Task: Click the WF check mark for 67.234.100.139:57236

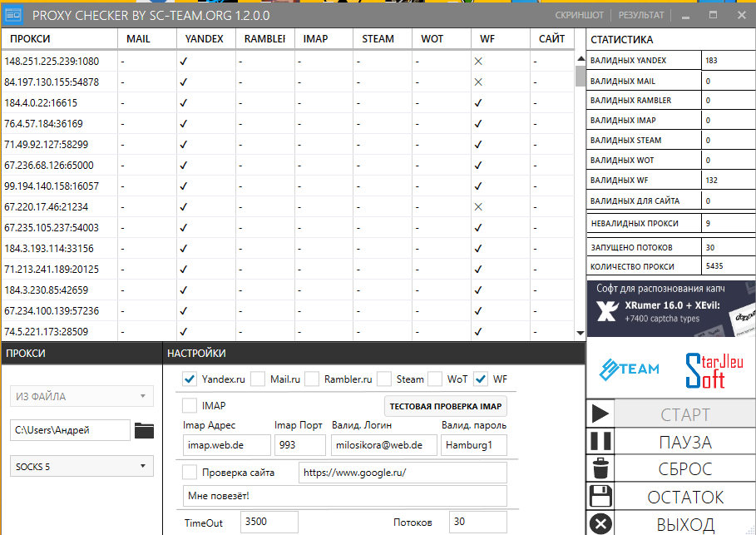Action: point(478,310)
